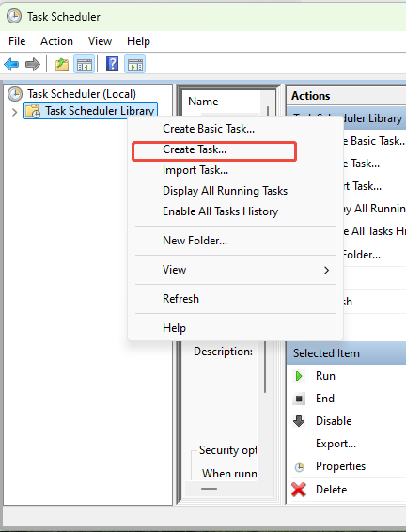
Task: Click Export... in Selected Item actions
Action: point(336,444)
